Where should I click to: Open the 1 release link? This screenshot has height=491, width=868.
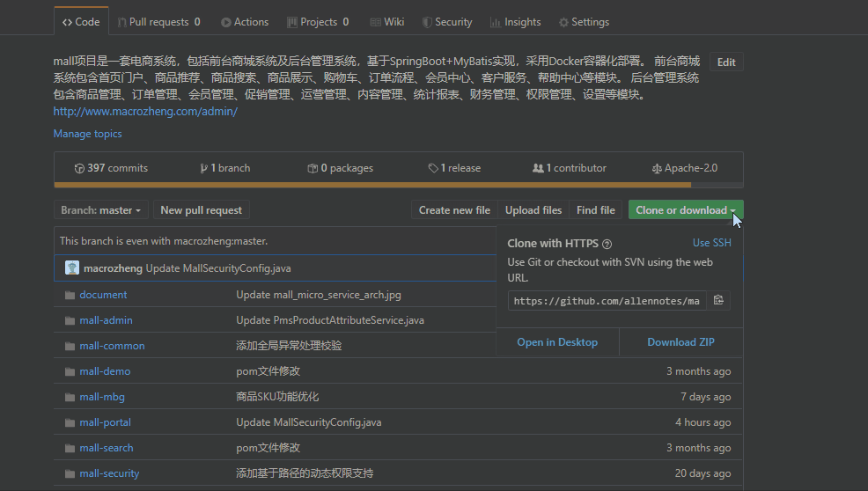[x=454, y=168]
